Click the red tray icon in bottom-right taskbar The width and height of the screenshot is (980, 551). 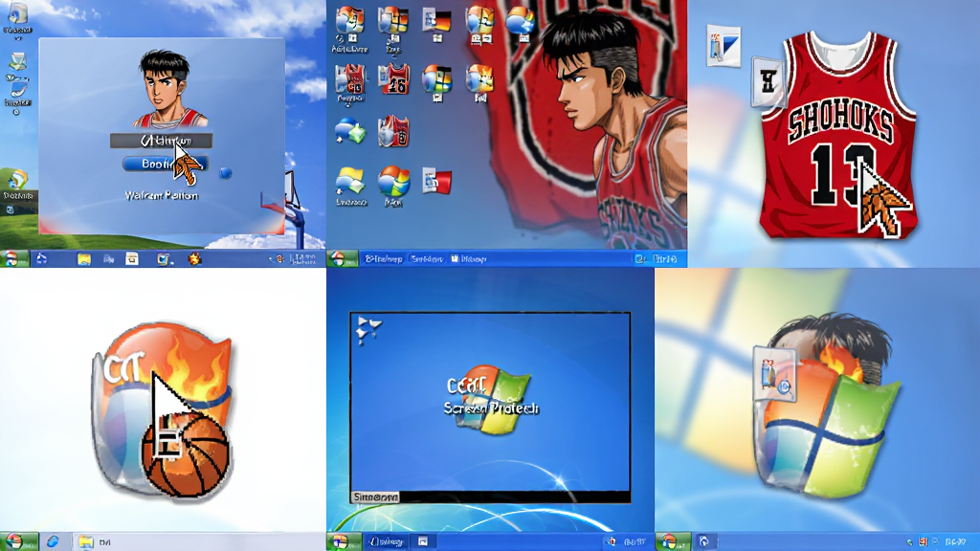(924, 541)
